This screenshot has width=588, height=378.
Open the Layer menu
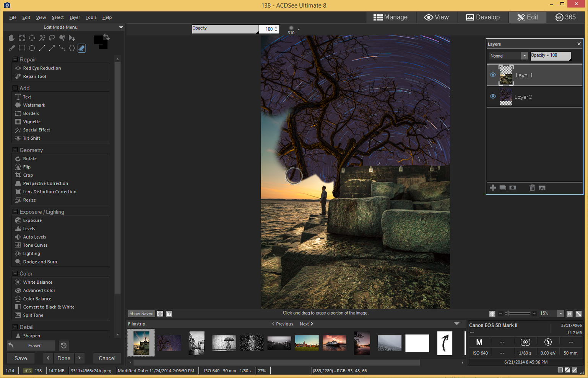click(x=75, y=17)
